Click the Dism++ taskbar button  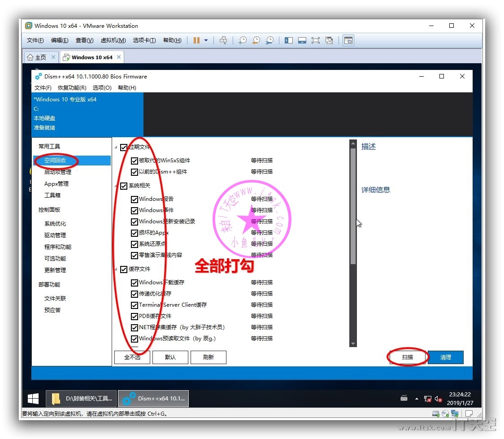point(153,399)
